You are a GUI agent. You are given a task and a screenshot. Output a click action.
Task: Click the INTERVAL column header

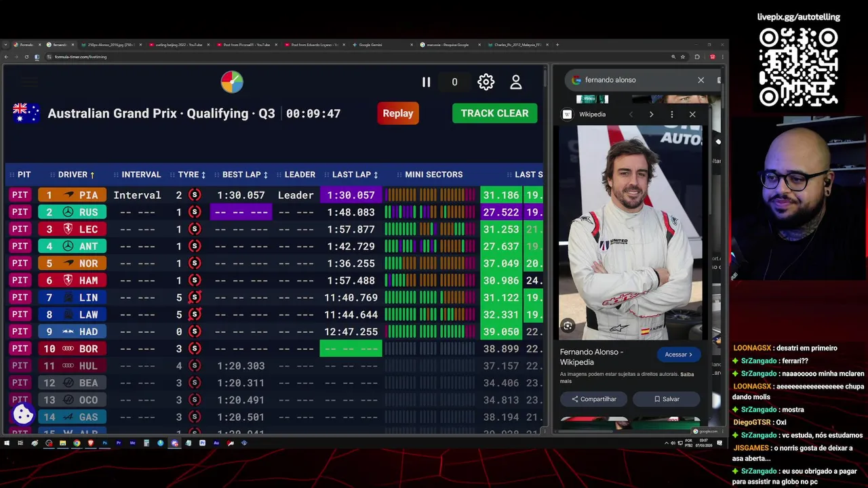coord(137,174)
